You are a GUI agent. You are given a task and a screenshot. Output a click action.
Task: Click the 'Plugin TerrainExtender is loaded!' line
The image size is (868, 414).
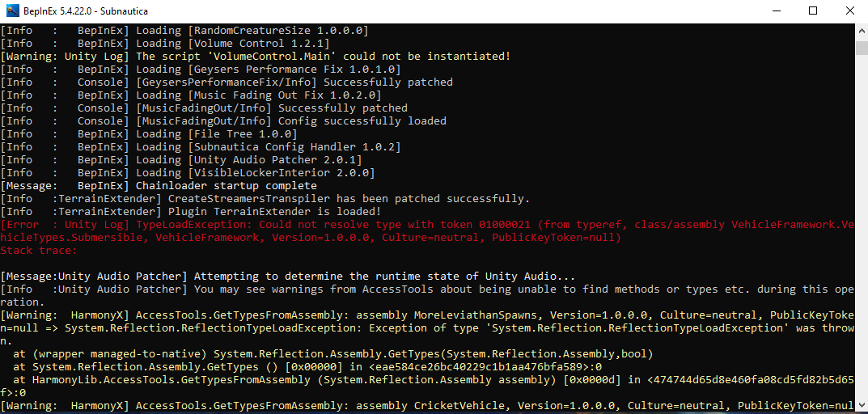191,211
